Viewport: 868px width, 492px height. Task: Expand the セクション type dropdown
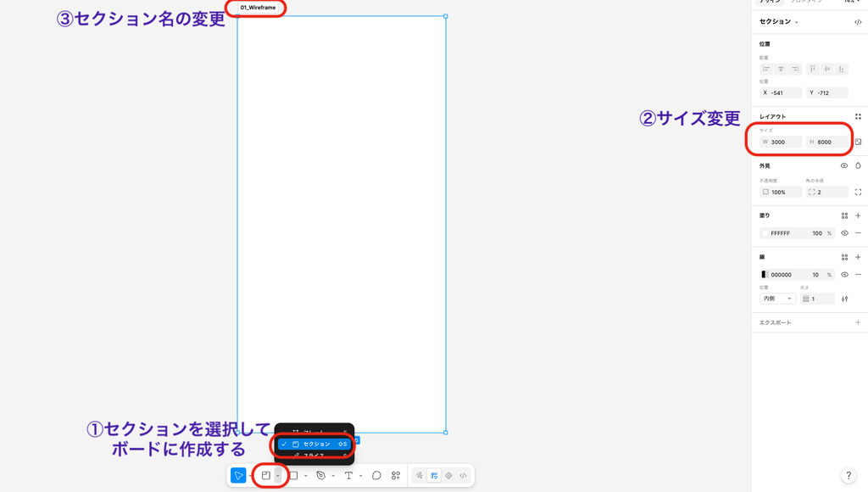click(797, 22)
